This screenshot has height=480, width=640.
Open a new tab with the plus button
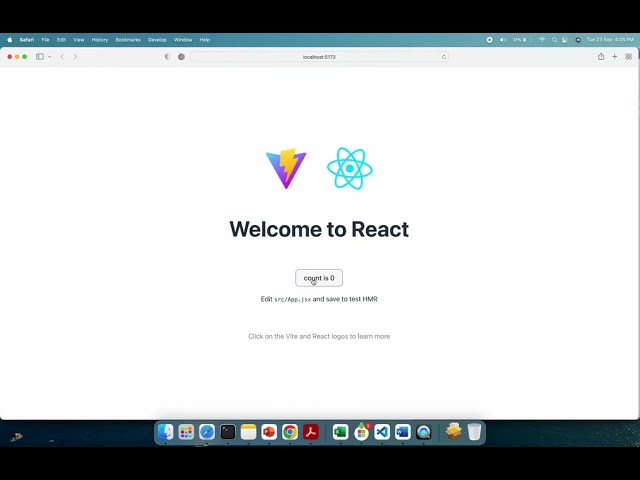click(615, 57)
